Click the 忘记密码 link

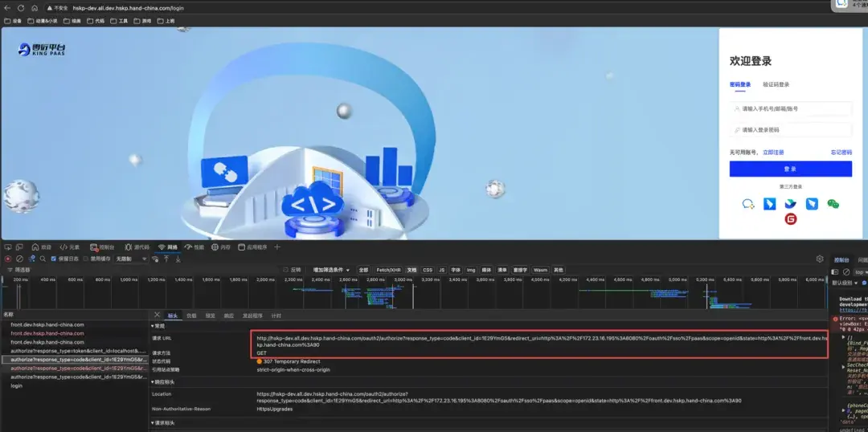841,152
